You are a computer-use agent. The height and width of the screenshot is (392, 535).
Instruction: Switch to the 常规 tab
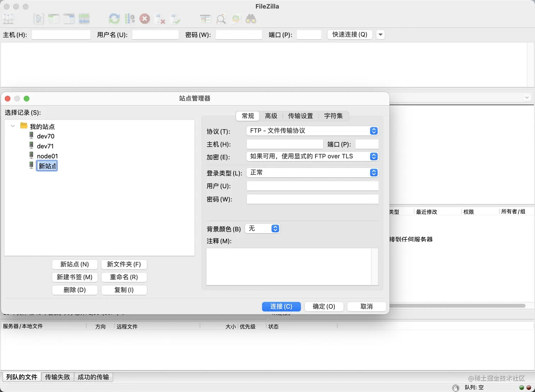point(248,116)
